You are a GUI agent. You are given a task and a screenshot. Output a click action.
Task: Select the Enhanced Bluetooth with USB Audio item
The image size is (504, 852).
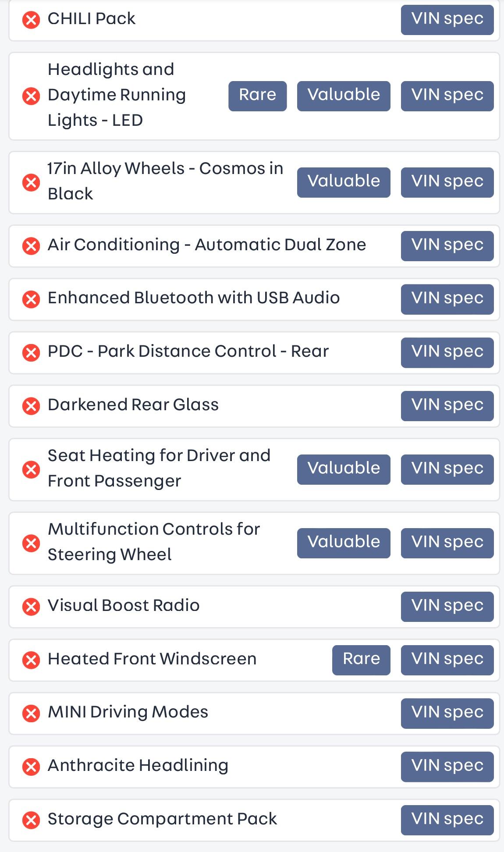194,298
